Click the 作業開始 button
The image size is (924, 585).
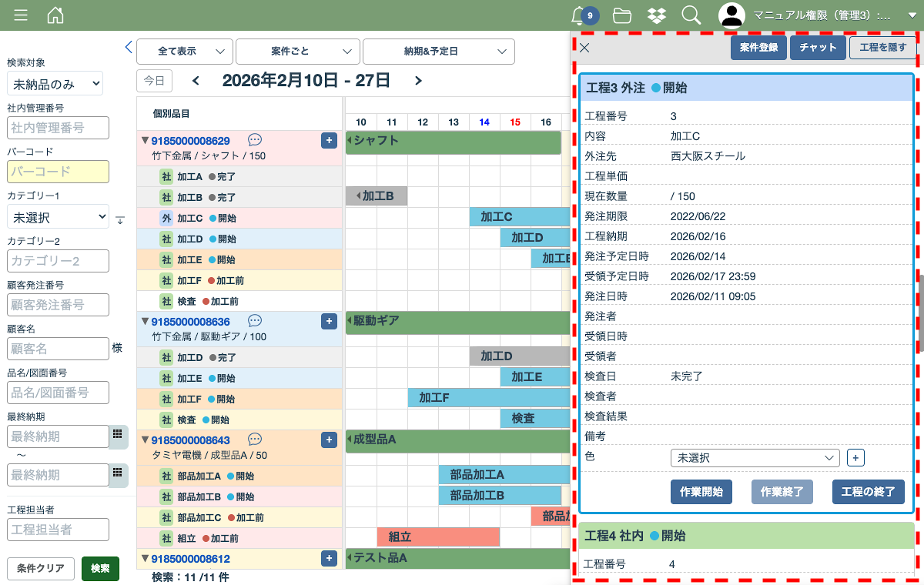[x=701, y=491]
